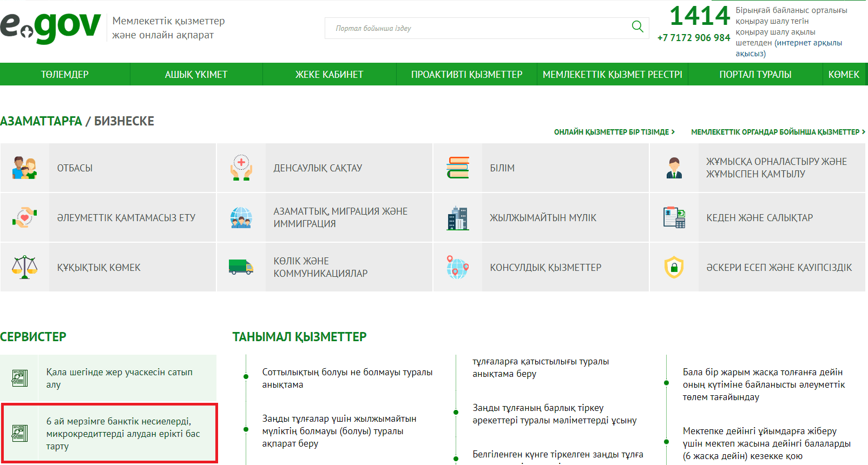
Task: Open the legal entities real estate information link
Action: click(339, 431)
